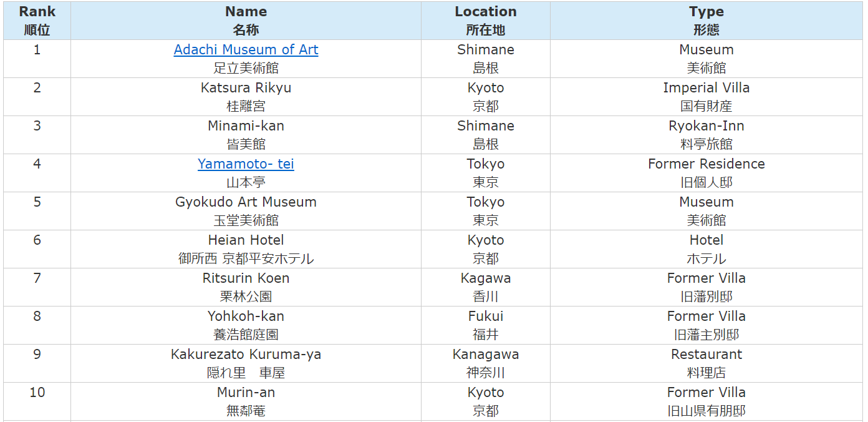Image resolution: width=868 pixels, height=422 pixels.
Task: Open the Yamamoto- tei link
Action: tap(246, 164)
